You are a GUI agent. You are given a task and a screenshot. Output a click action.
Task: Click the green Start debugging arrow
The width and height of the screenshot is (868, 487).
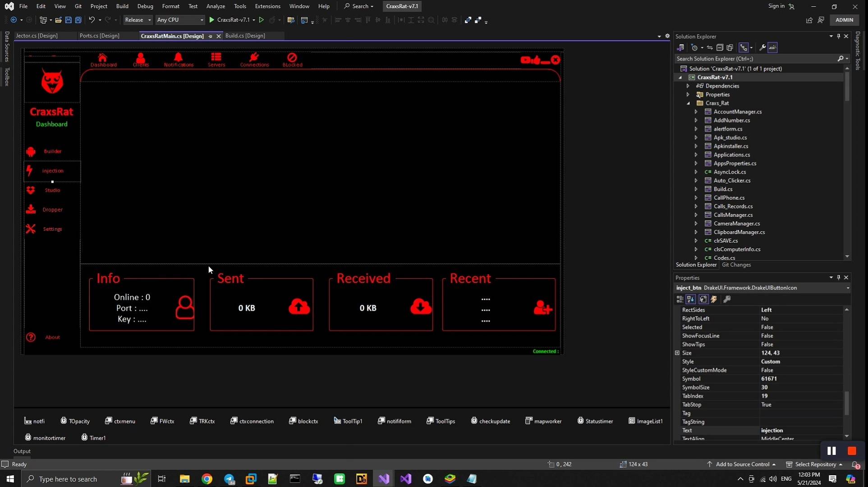(211, 20)
